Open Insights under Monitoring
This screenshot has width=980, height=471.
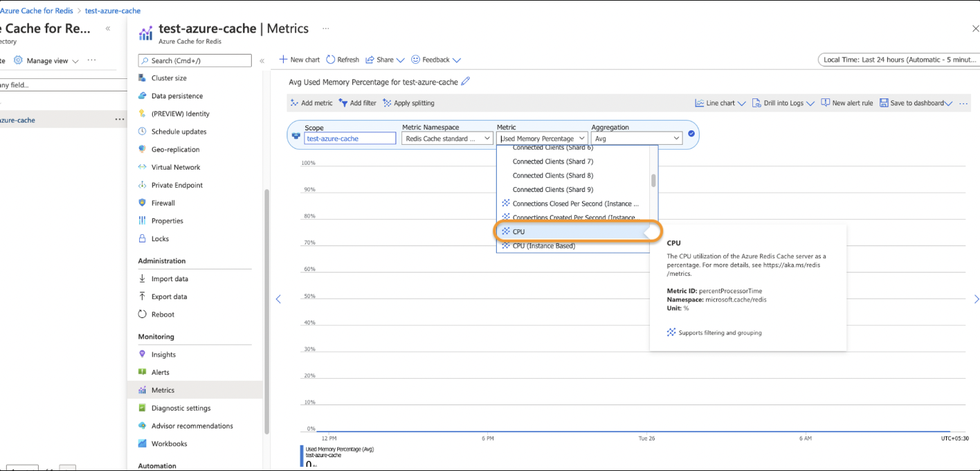[x=163, y=355]
